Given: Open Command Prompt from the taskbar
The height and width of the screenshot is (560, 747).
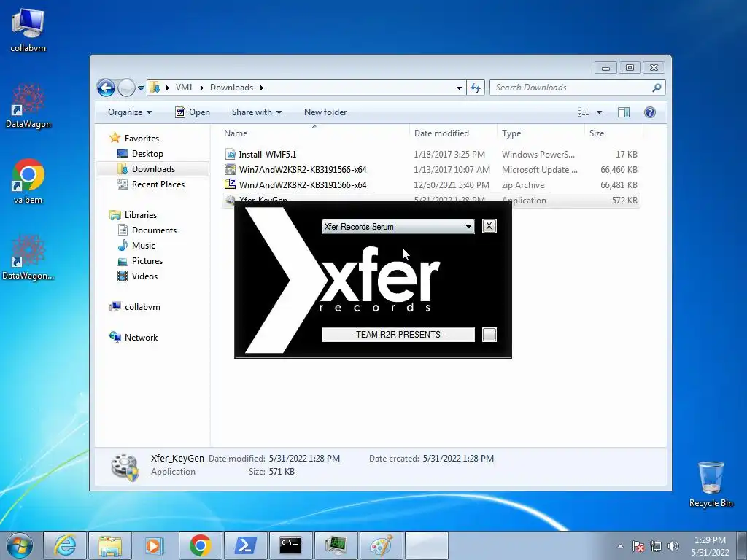Looking at the screenshot, I should (x=290, y=545).
